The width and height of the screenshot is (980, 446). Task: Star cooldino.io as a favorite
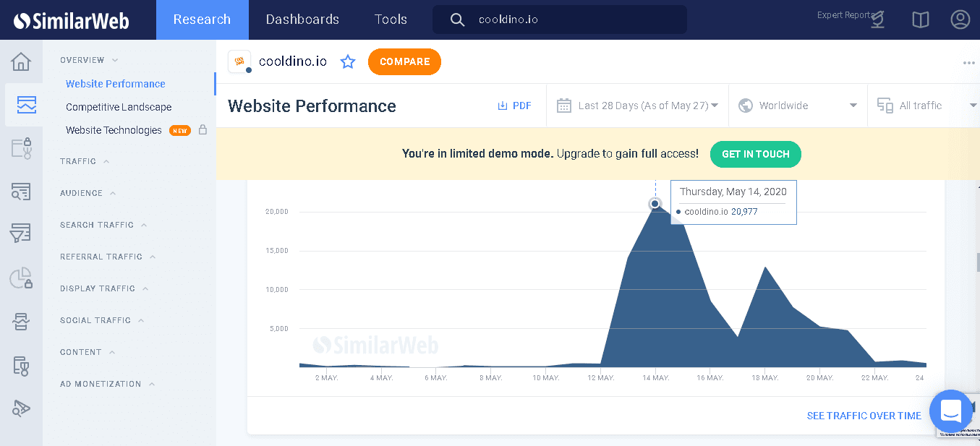click(x=348, y=62)
